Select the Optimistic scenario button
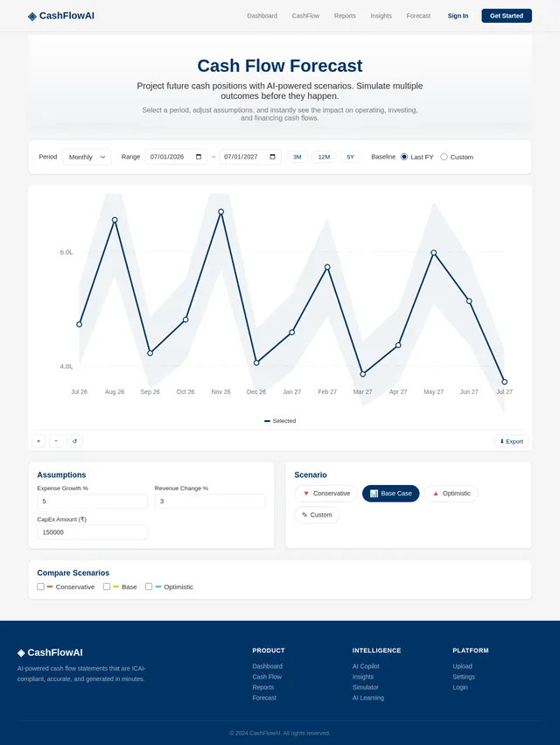 coord(451,493)
